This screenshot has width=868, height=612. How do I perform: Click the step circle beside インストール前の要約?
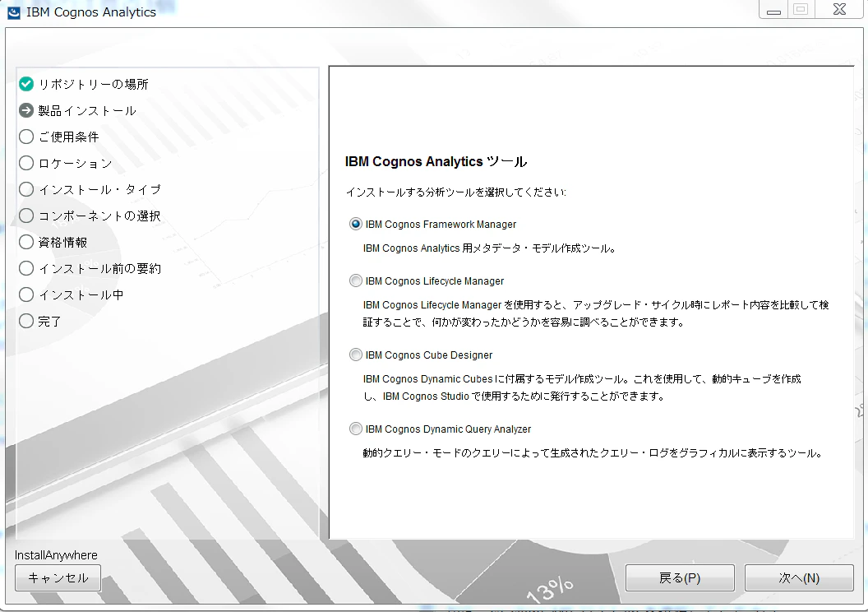click(26, 269)
